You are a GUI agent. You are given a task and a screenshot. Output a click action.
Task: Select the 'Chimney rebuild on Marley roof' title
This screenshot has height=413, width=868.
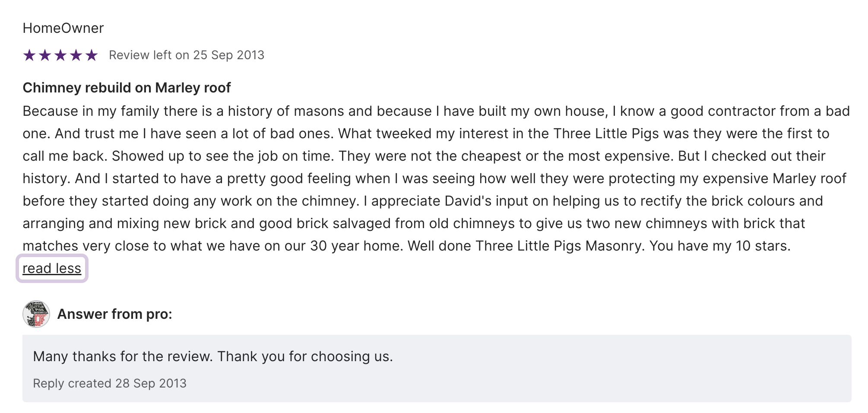(x=127, y=88)
